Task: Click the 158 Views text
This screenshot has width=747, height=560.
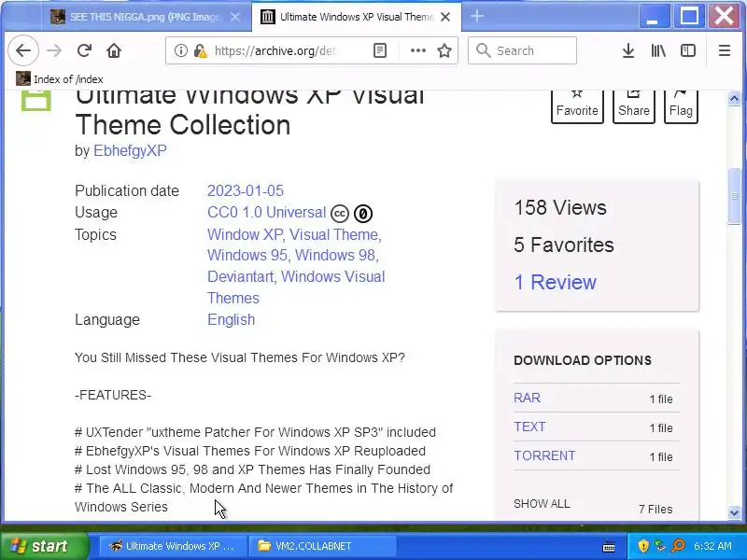Action: pyautogui.click(x=560, y=207)
